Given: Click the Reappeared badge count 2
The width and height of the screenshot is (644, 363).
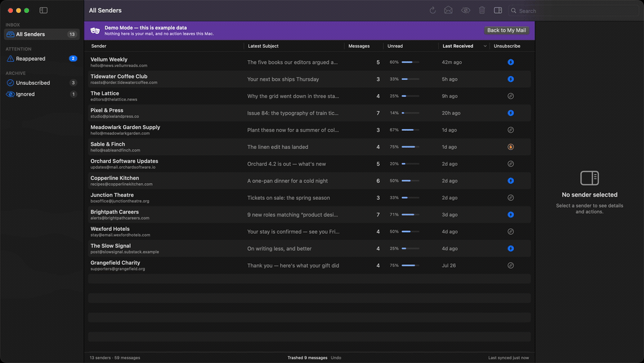Looking at the screenshot, I should (x=73, y=59).
